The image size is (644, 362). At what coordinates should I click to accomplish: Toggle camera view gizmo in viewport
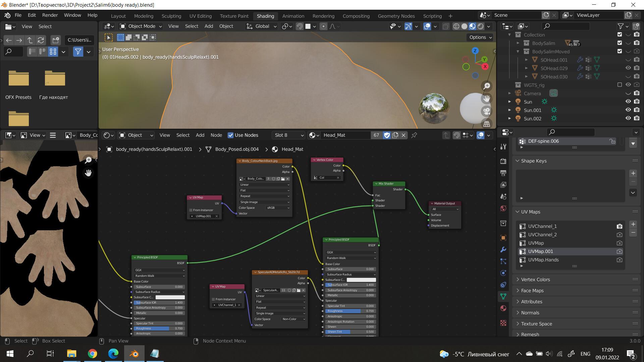tap(487, 111)
